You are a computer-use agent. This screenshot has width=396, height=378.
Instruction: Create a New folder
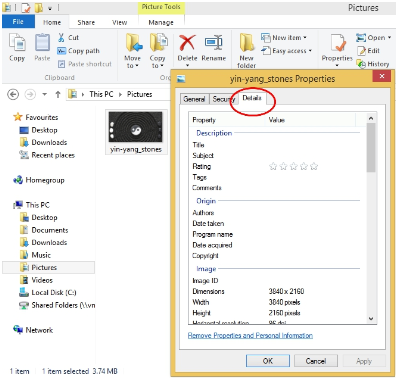click(x=246, y=50)
